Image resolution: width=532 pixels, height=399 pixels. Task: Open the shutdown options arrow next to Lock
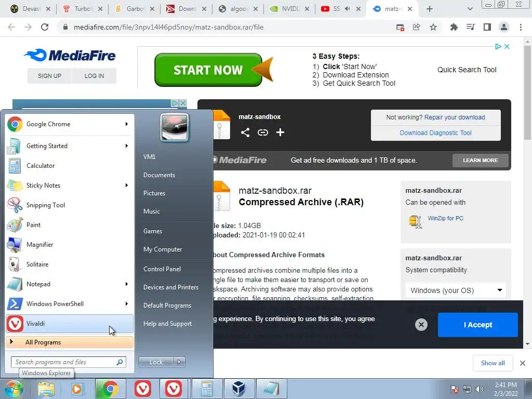(x=179, y=362)
